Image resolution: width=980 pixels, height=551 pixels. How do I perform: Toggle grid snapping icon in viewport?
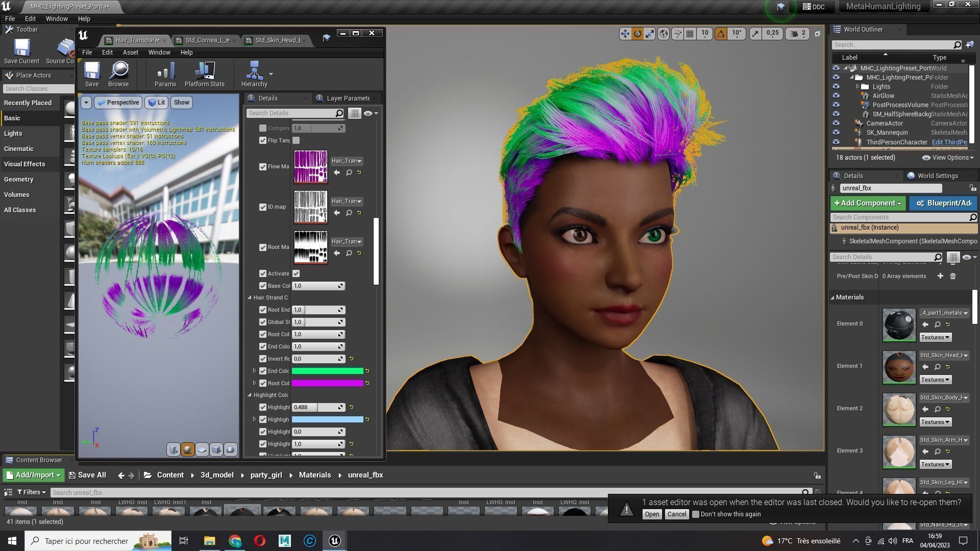coord(690,34)
